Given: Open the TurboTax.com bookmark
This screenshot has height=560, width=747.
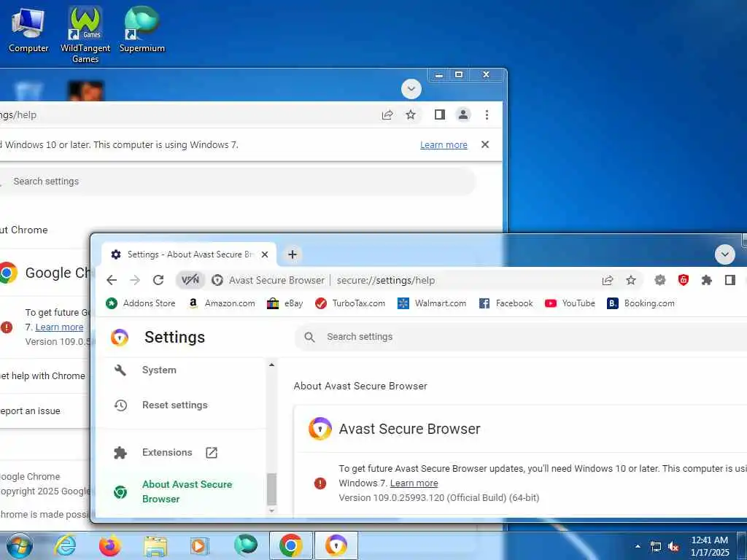Looking at the screenshot, I should point(350,303).
